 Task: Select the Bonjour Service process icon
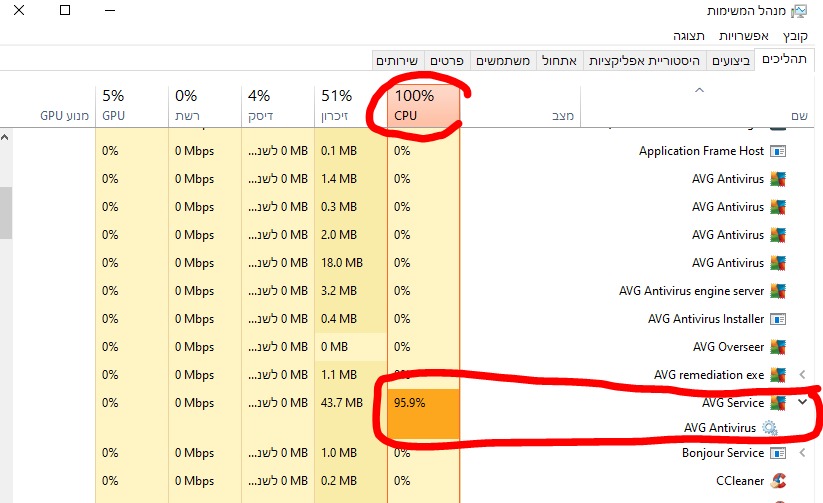(778, 453)
